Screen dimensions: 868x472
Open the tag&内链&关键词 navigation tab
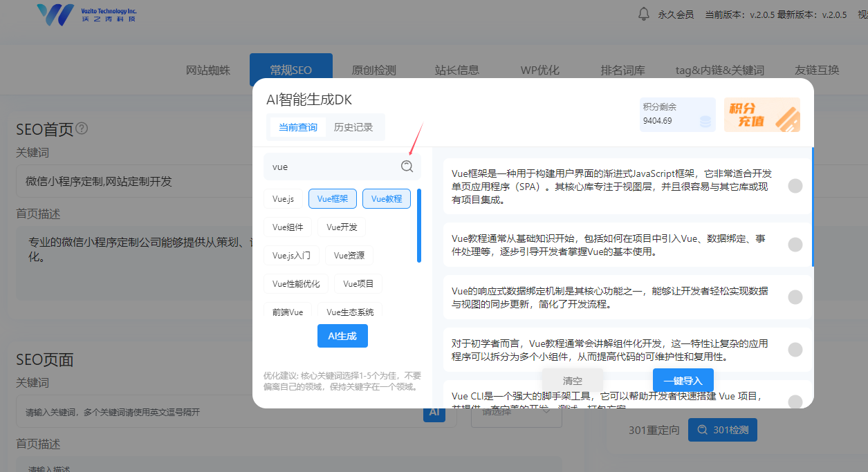(720, 70)
